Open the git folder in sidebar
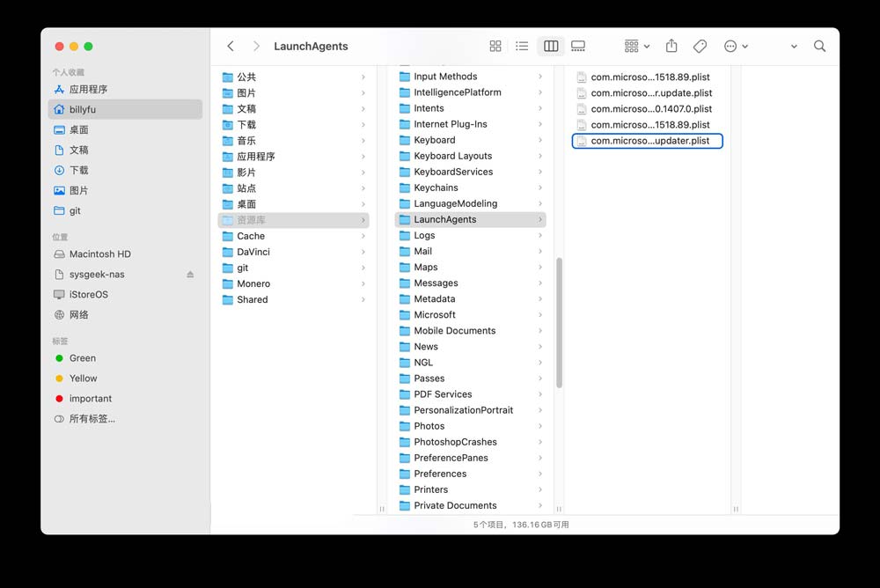 pos(125,210)
